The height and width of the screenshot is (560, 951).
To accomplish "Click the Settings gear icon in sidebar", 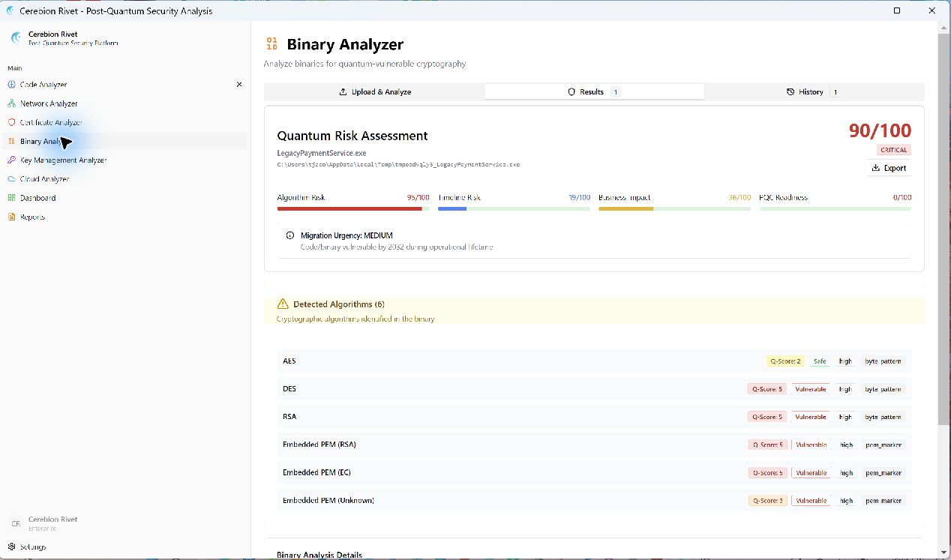I will pyautogui.click(x=11, y=547).
